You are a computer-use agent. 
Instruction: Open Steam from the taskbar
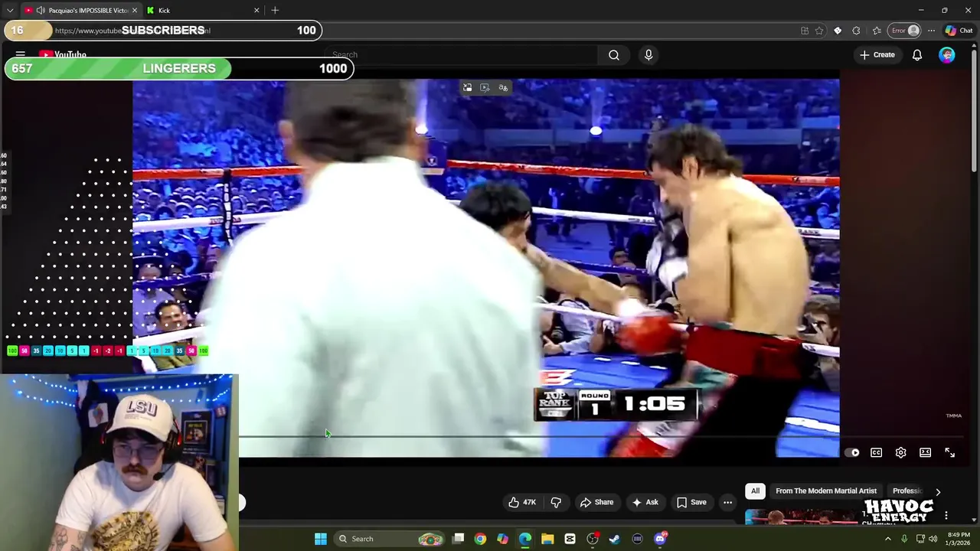615,539
